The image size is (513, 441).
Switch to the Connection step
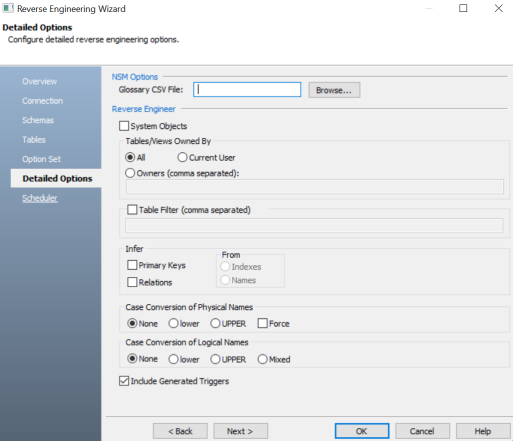[x=43, y=101]
